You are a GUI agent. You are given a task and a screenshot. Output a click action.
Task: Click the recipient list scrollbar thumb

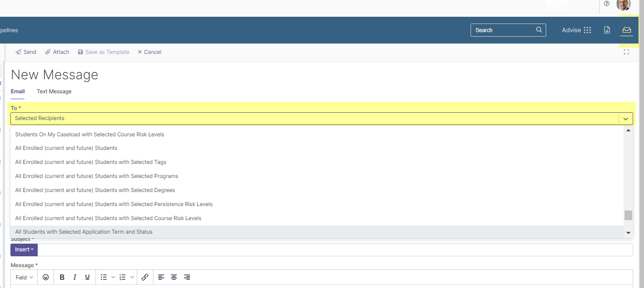pos(628,215)
